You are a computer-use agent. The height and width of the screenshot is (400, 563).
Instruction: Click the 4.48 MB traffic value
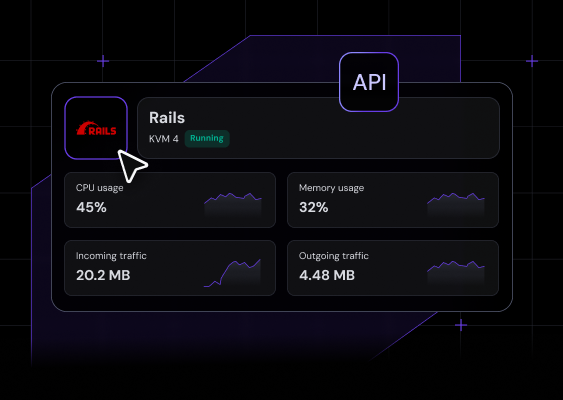tap(327, 275)
